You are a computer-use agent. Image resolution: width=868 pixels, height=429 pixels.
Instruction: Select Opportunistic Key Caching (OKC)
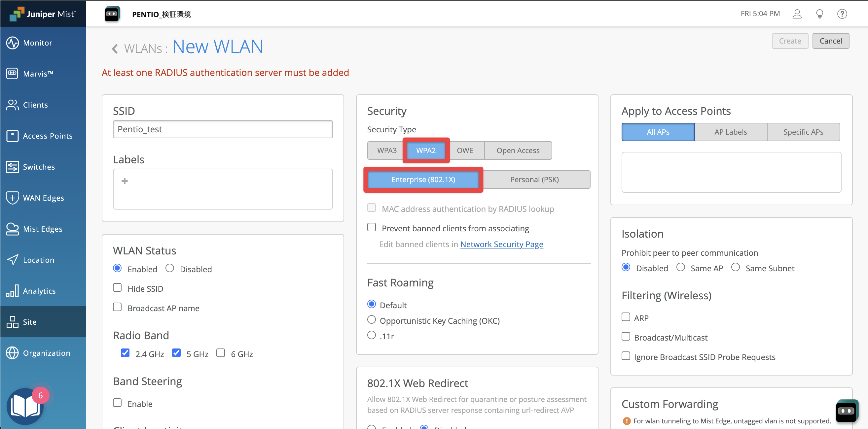coord(371,319)
